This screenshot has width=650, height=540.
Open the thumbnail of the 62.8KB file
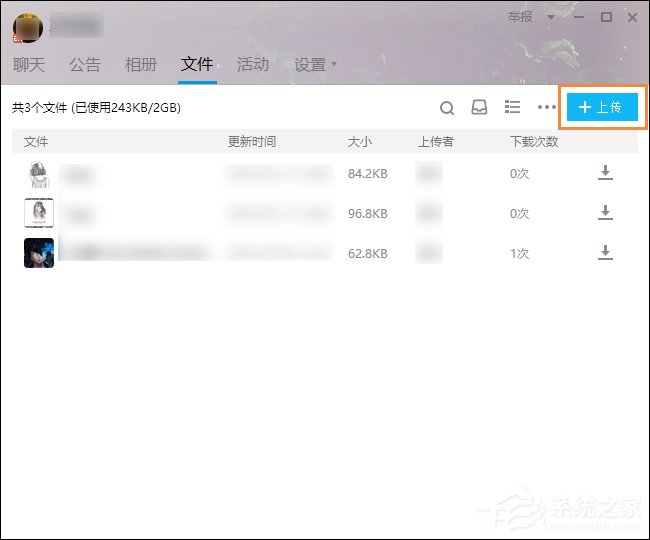[39, 252]
